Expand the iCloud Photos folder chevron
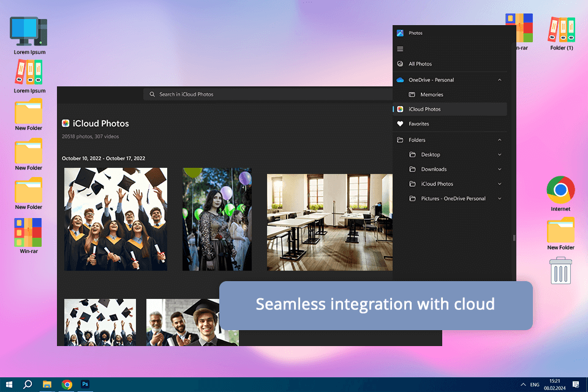Viewport: 588px width, 392px height. click(x=500, y=184)
